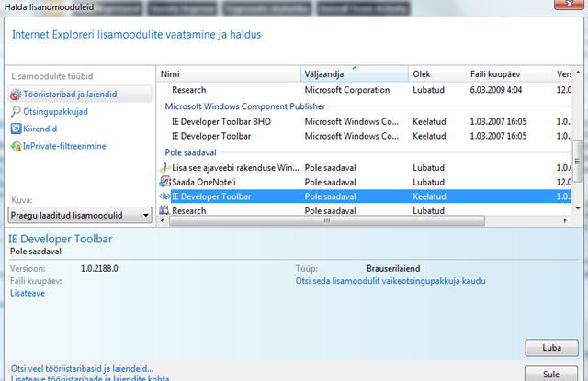This screenshot has height=381, width=588.
Task: Click the 6.03.2009 4:04 date cell
Action: coord(496,90)
